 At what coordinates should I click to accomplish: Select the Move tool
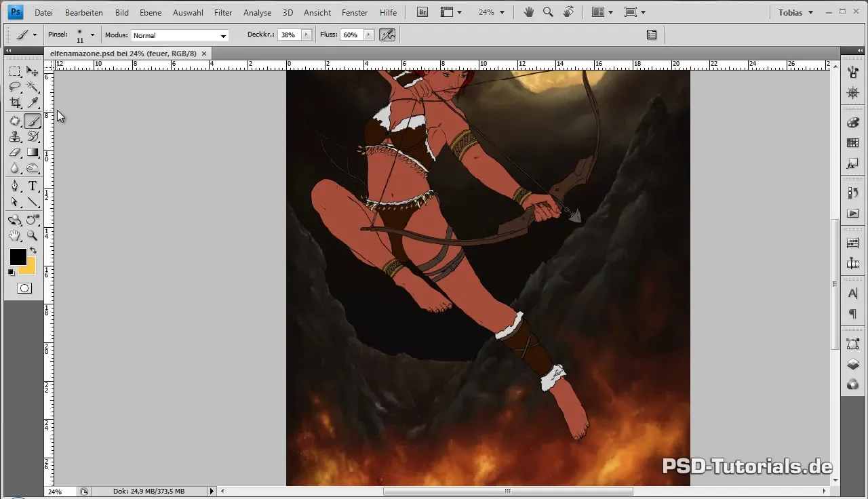pyautogui.click(x=32, y=71)
